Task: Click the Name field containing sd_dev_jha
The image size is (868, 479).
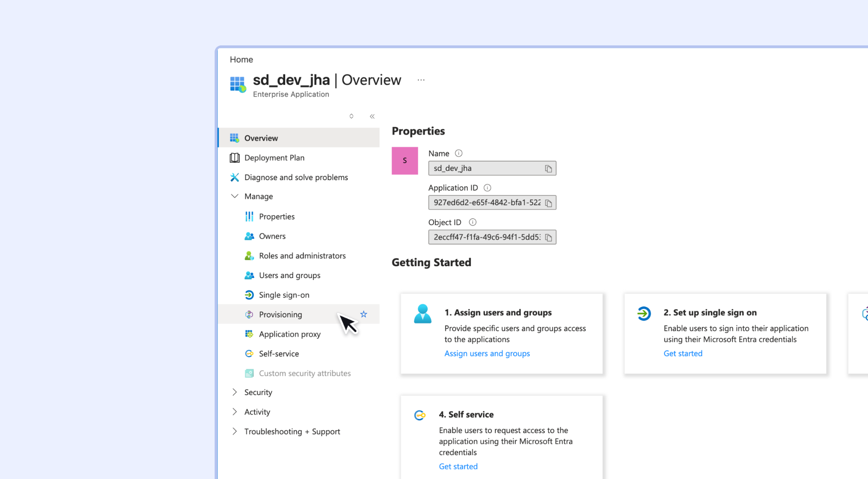Action: [492, 168]
